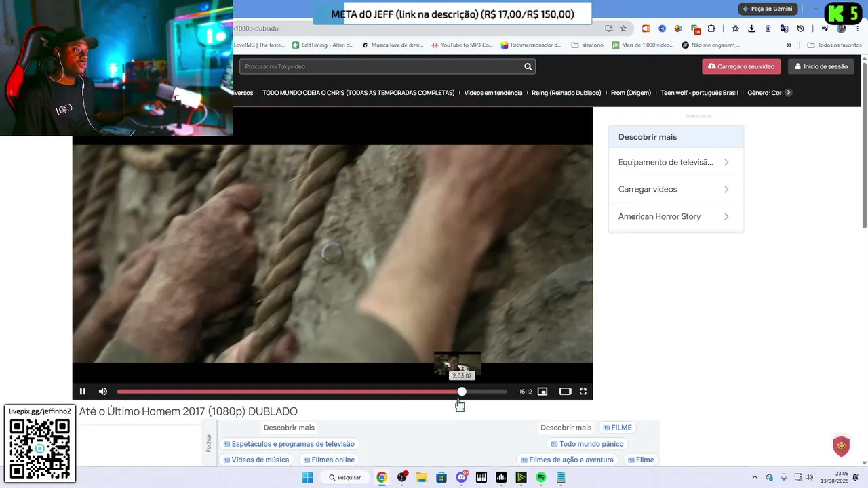The image size is (868, 488).
Task: Click the search magnifier icon in Tokyvideo
Action: (528, 66)
